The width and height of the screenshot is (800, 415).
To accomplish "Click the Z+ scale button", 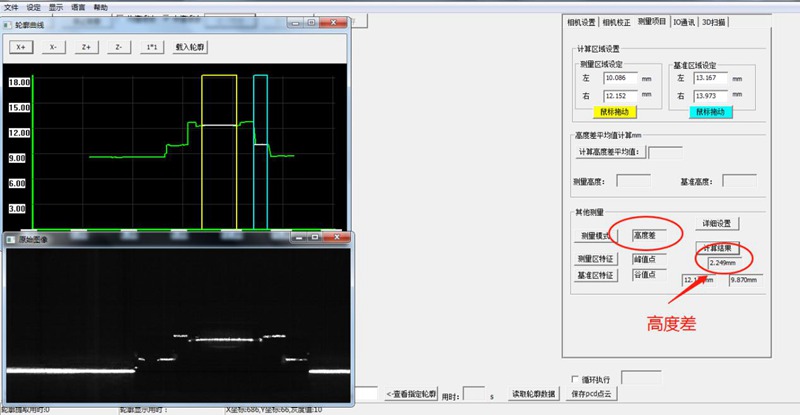I will pos(86,46).
